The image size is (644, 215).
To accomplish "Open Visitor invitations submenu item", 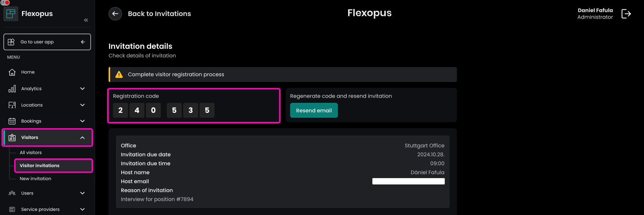I will tap(40, 166).
